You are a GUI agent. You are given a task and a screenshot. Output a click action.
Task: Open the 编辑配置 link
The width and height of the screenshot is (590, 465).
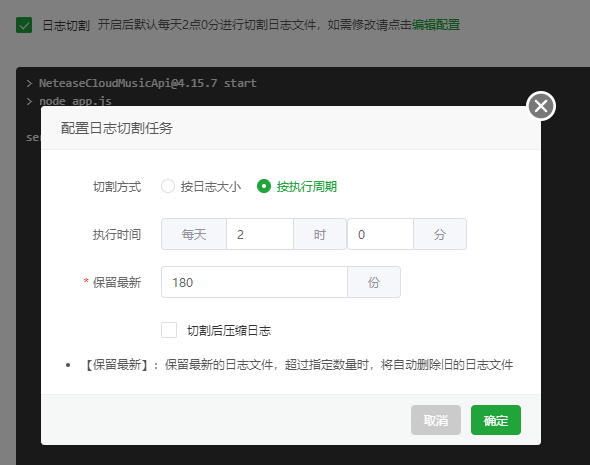point(436,25)
